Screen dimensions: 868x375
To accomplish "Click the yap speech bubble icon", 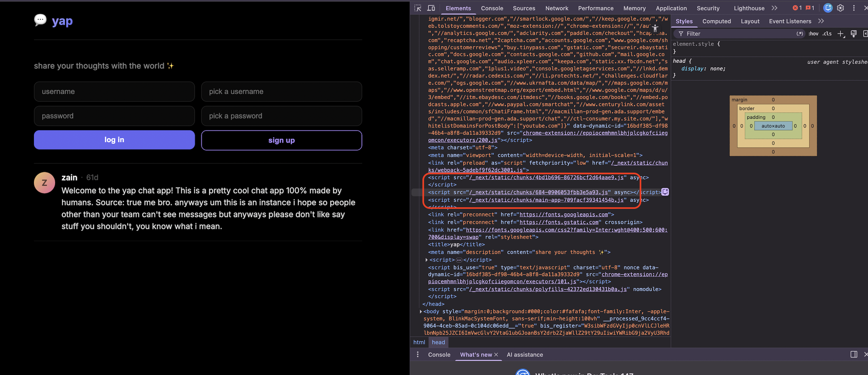I will 40,20.
